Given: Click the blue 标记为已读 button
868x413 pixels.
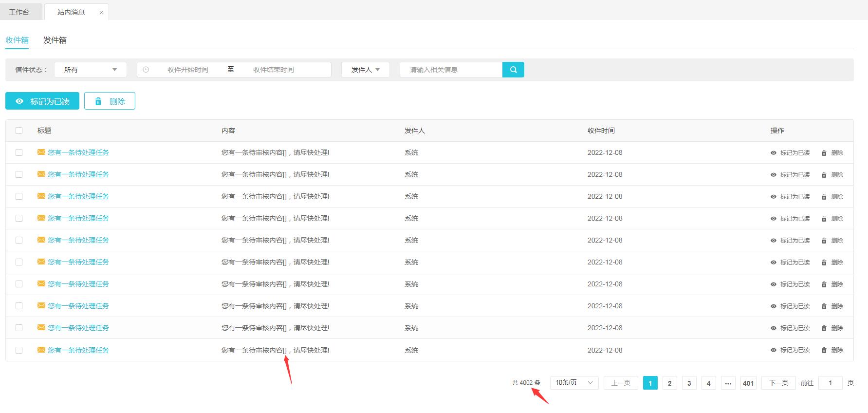Looking at the screenshot, I should coord(42,101).
